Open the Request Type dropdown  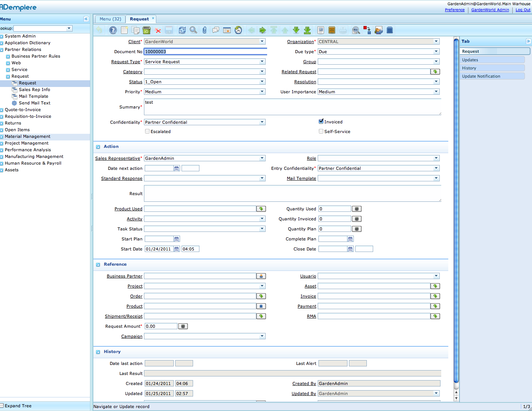(262, 62)
